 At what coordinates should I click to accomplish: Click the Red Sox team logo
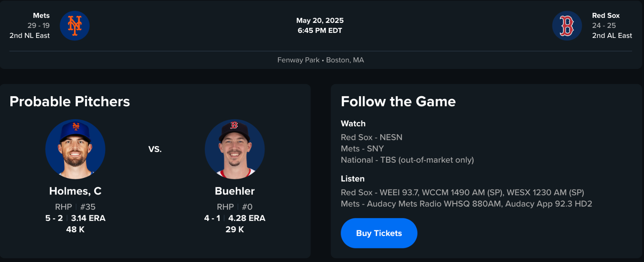click(567, 26)
